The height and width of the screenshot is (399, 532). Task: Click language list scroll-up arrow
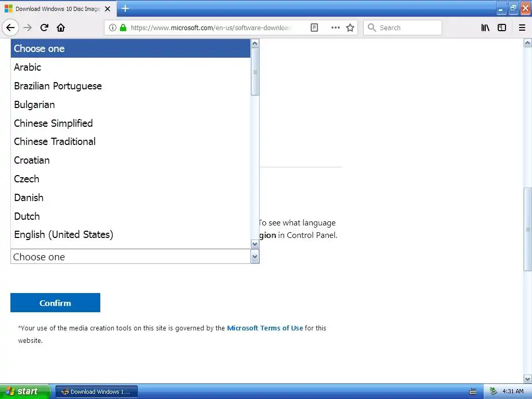coord(255,44)
